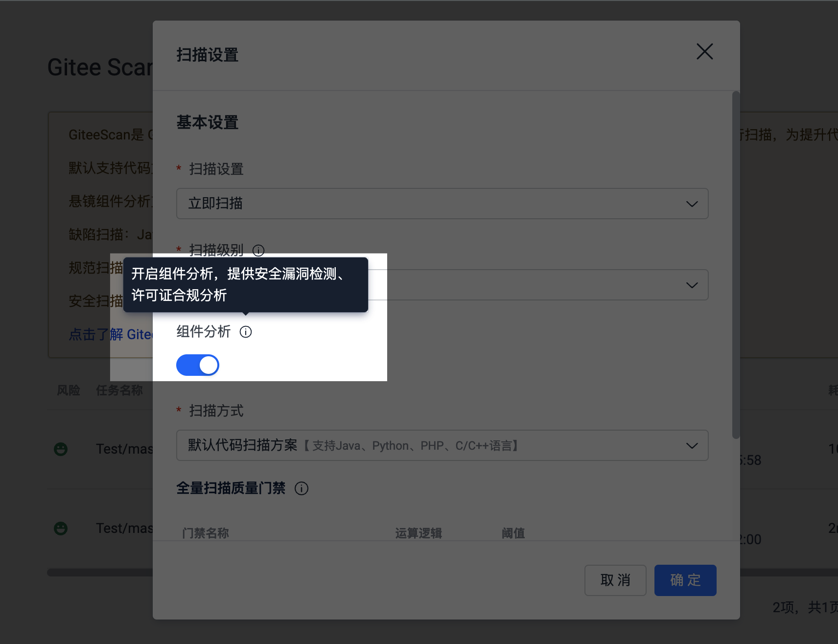
Task: Click info icon next to 全量扫描质量门禁
Action: click(302, 488)
